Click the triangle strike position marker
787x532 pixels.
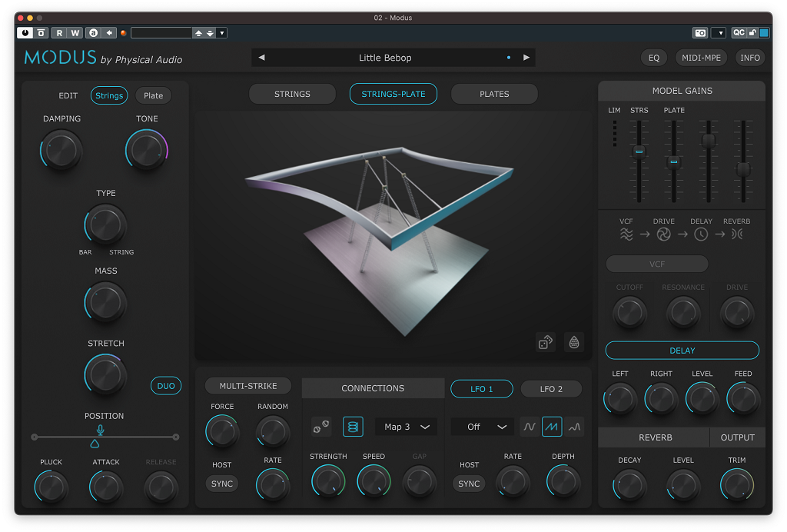click(x=95, y=444)
